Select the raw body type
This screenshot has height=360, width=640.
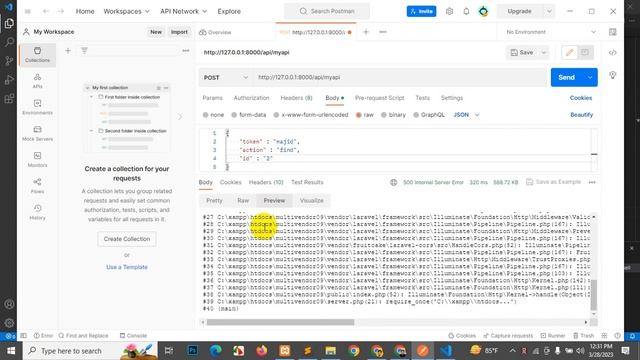pyautogui.click(x=364, y=115)
